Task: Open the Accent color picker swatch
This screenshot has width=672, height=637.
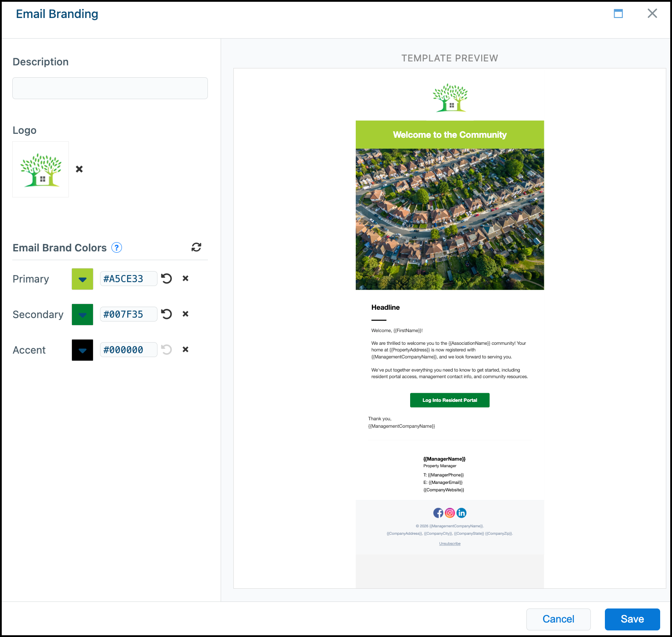Action: pyautogui.click(x=82, y=350)
